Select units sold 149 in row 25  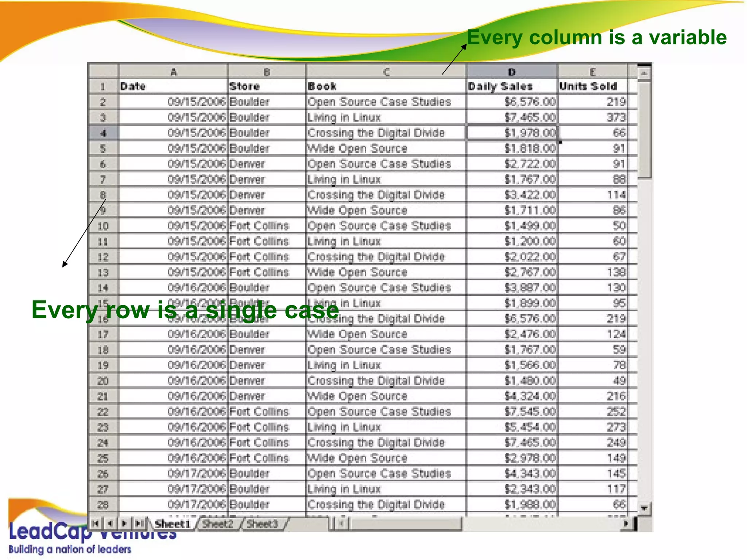[x=592, y=458]
